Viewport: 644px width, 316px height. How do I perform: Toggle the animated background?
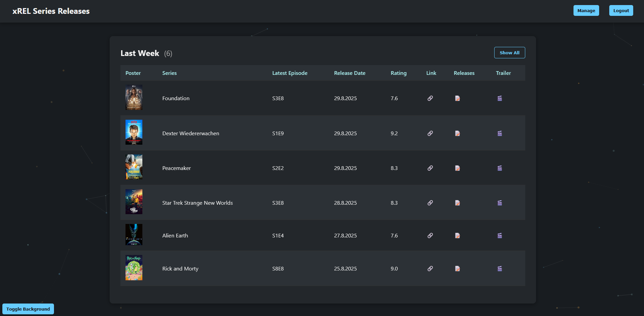pyautogui.click(x=28, y=309)
